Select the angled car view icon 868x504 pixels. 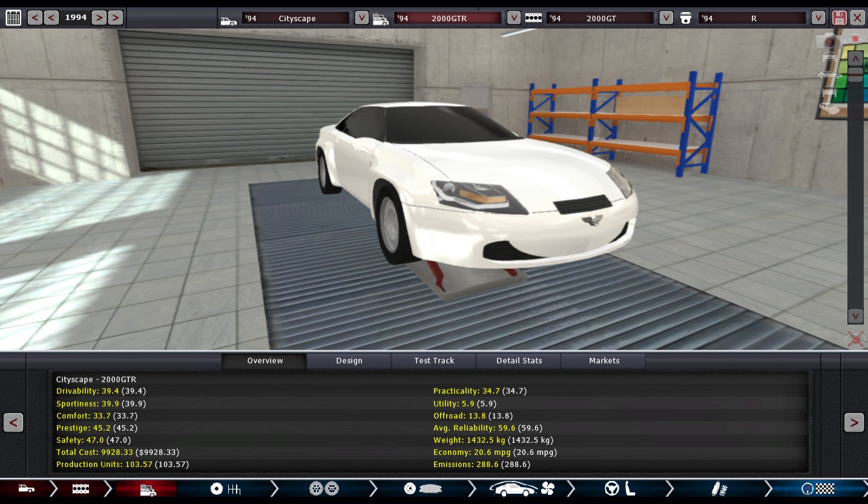(829, 109)
